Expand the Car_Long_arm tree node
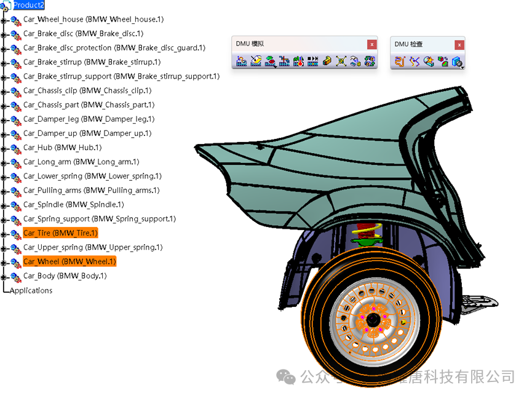 [4, 164]
